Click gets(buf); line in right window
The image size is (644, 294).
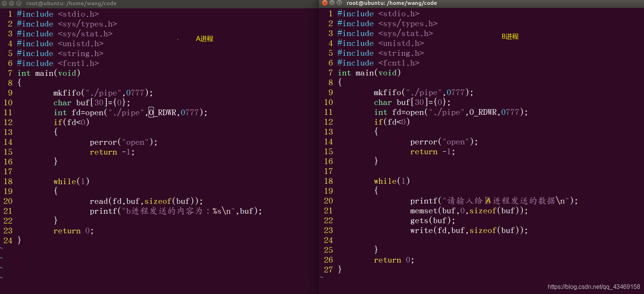pos(433,220)
